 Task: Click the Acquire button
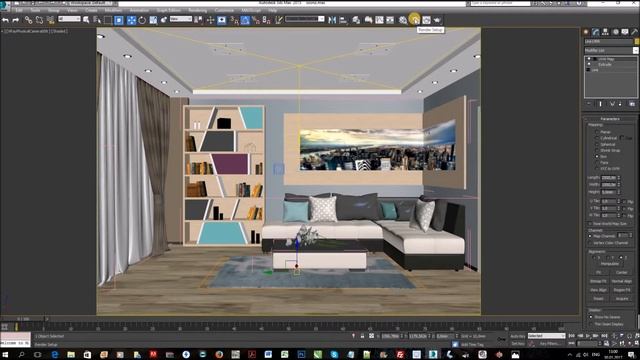click(x=622, y=298)
